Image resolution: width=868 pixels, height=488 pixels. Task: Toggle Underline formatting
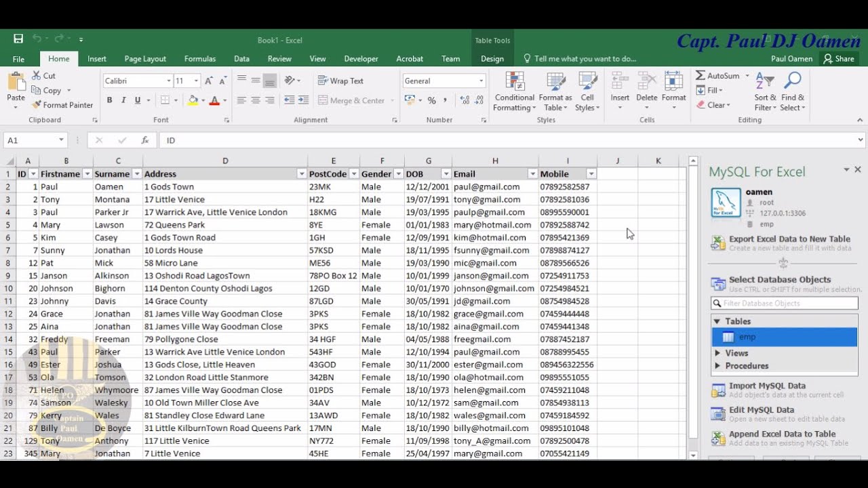tap(138, 100)
